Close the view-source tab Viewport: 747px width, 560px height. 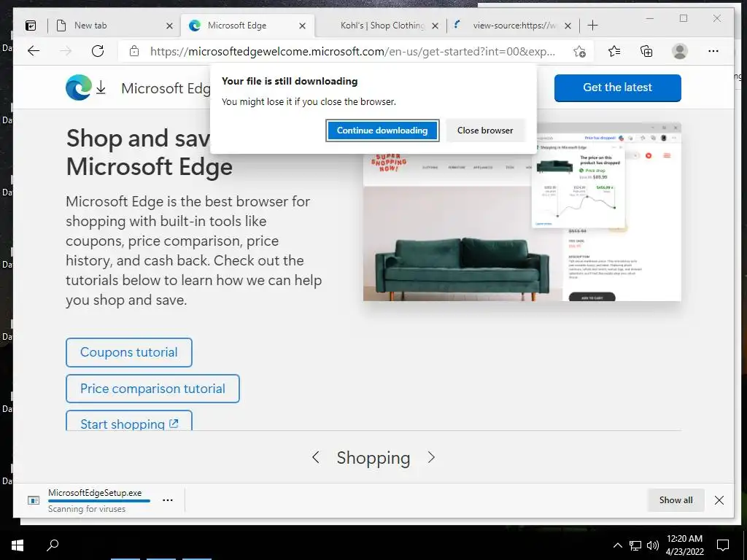pos(568,26)
